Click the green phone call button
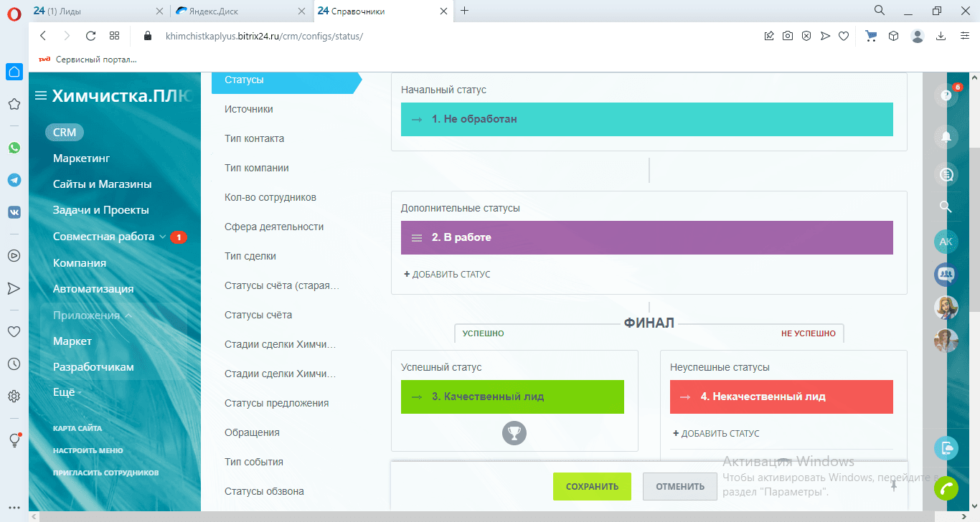The height and width of the screenshot is (522, 980). coord(946,488)
